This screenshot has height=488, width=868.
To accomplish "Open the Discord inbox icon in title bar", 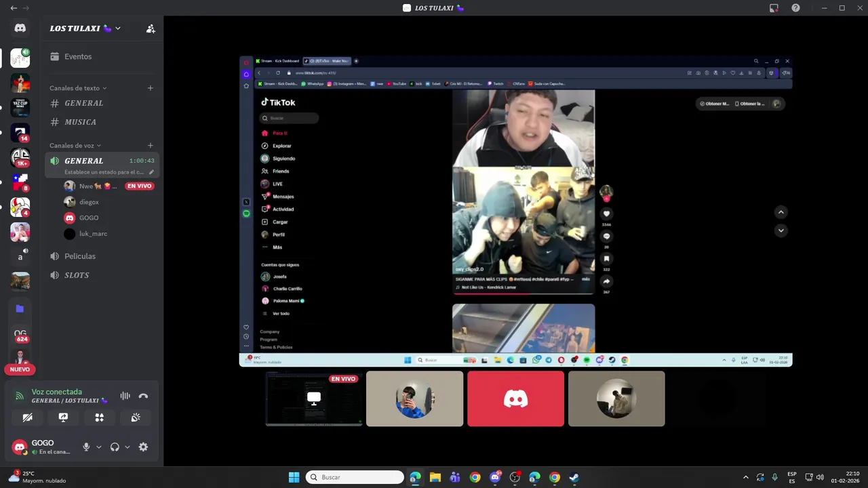I will pyautogui.click(x=774, y=8).
